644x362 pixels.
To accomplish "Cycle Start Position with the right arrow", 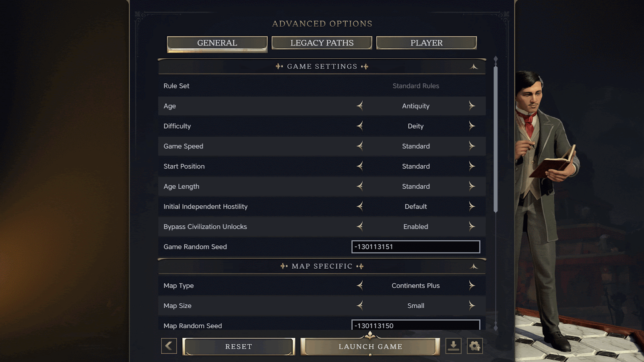I will pos(472,166).
